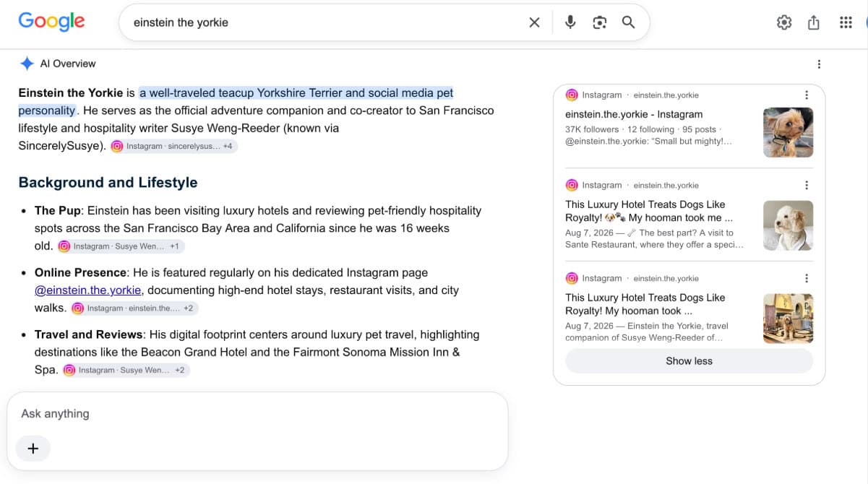Click the Ask anything input field
Image resolution: width=868 pixels, height=484 pixels.
click(257, 414)
